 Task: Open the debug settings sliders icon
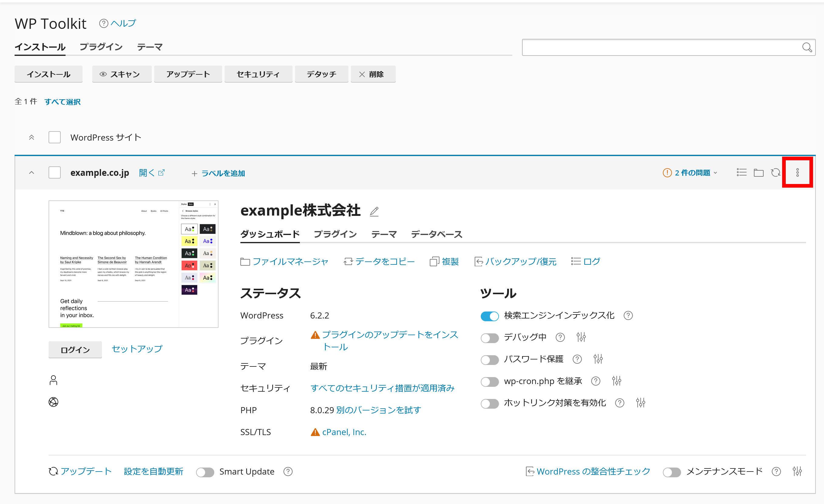coord(581,337)
